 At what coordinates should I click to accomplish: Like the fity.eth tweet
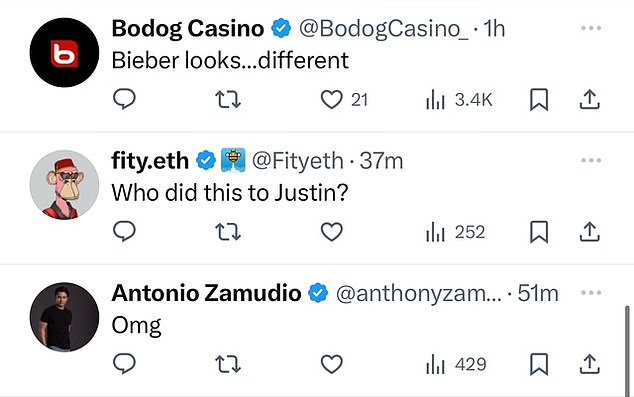[x=332, y=232]
